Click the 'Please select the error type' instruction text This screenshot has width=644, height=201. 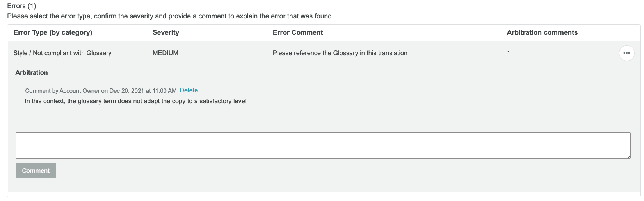(x=170, y=16)
